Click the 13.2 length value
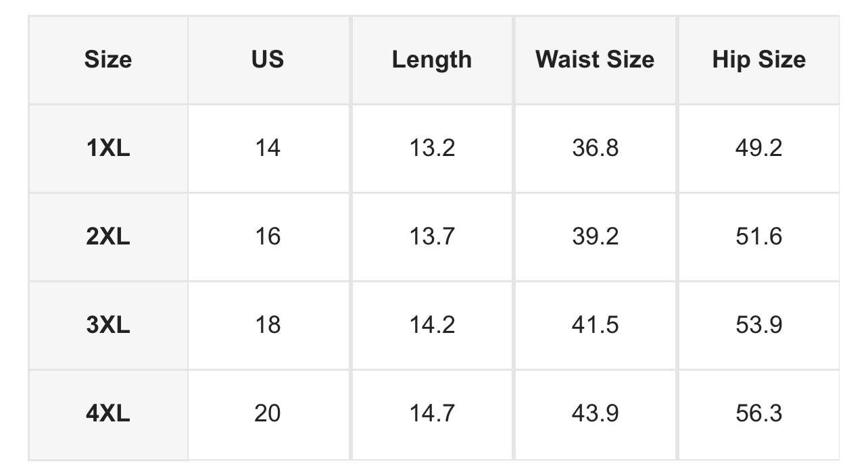 pyautogui.click(x=432, y=148)
